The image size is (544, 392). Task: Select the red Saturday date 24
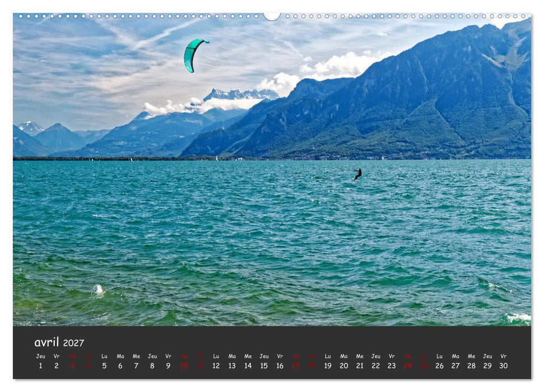coord(408,366)
